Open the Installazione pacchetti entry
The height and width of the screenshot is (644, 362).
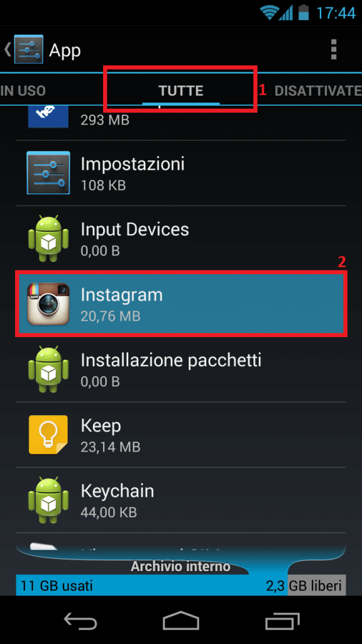[x=181, y=369]
